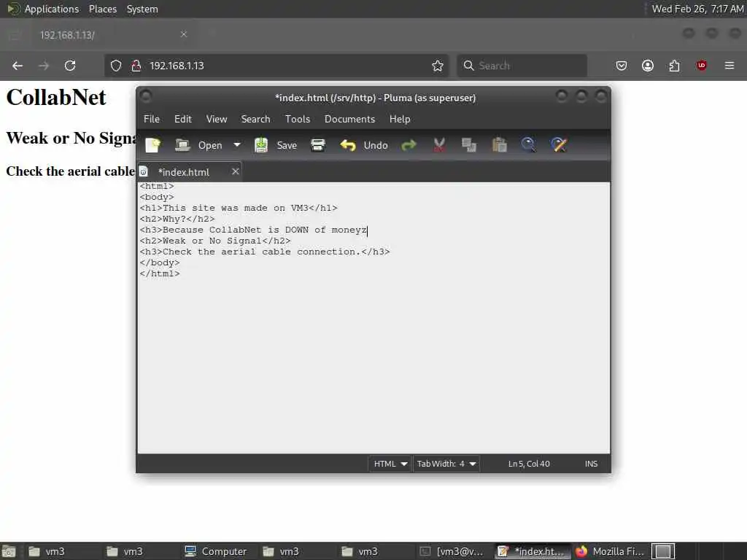Image resolution: width=747 pixels, height=560 pixels.
Task: Open the HTML syntax highlighting dropdown
Action: pos(390,464)
